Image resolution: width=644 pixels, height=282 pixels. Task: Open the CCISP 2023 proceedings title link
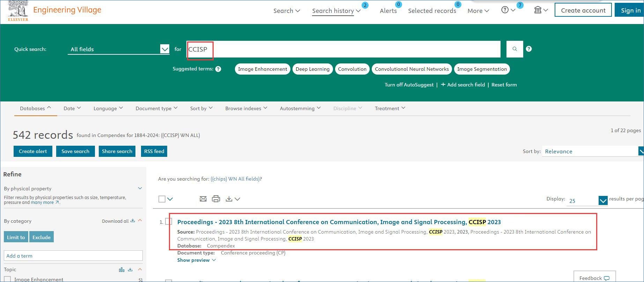click(x=339, y=222)
